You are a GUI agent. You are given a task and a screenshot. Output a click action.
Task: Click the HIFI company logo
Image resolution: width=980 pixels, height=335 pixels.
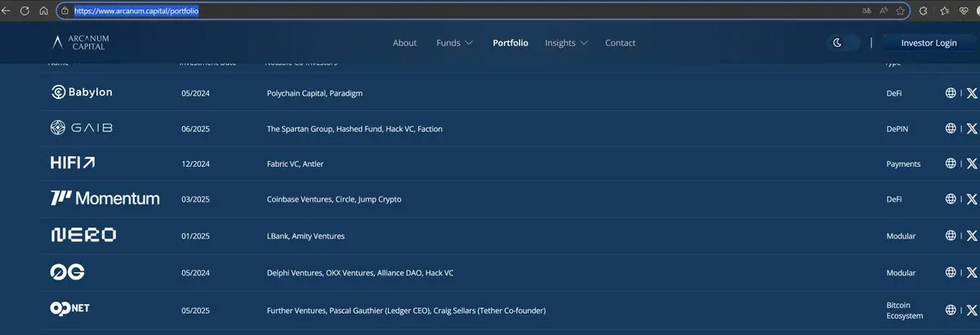click(73, 163)
